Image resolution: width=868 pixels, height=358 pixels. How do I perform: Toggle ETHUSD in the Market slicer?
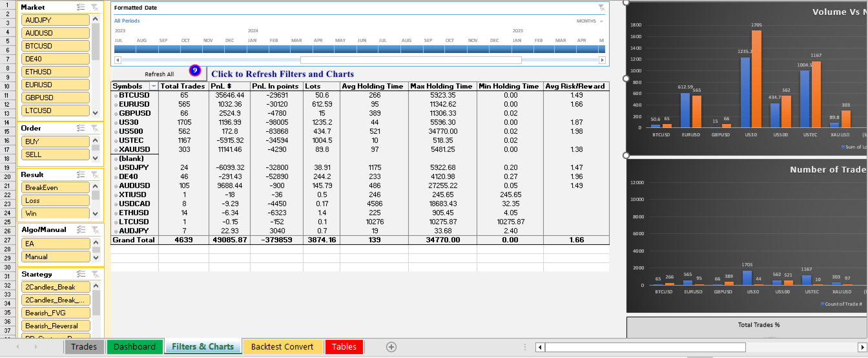(56, 72)
